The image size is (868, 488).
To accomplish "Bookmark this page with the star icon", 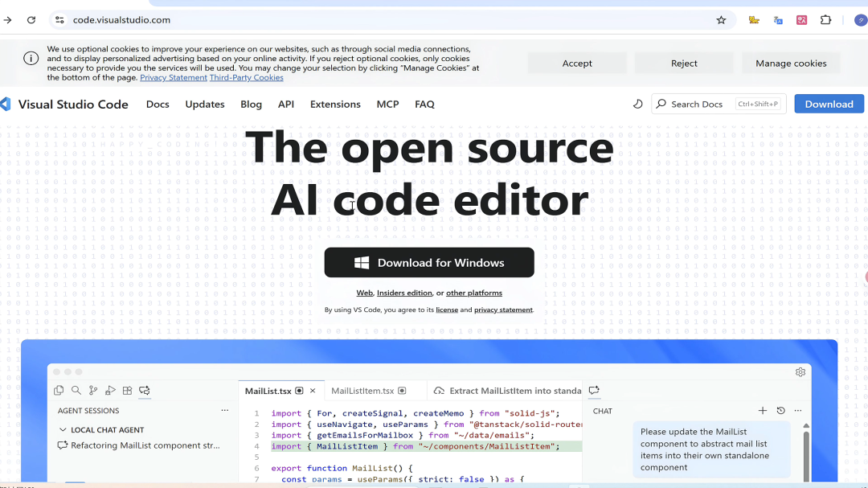I will [721, 20].
